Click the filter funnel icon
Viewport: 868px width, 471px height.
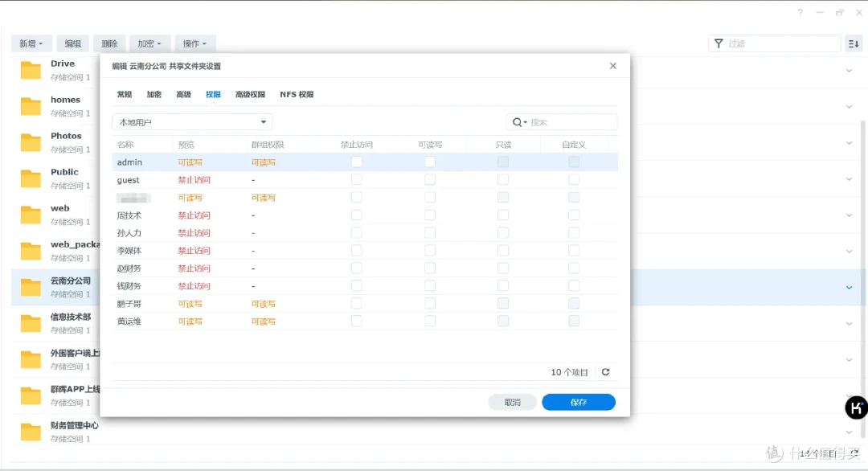(x=719, y=43)
